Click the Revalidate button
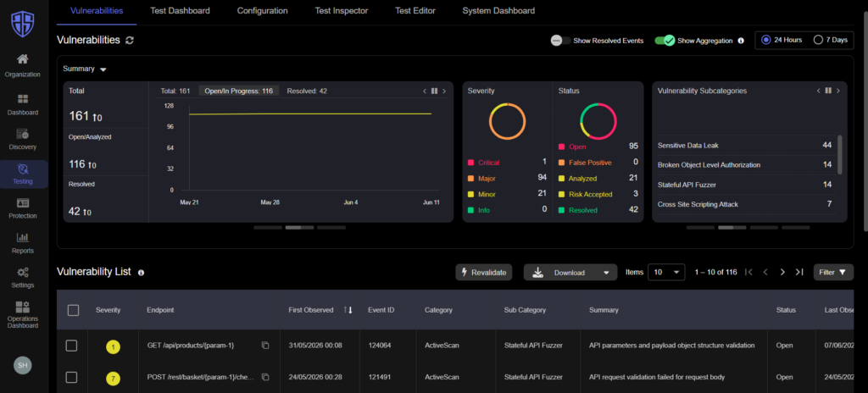868x393 pixels. pos(484,273)
